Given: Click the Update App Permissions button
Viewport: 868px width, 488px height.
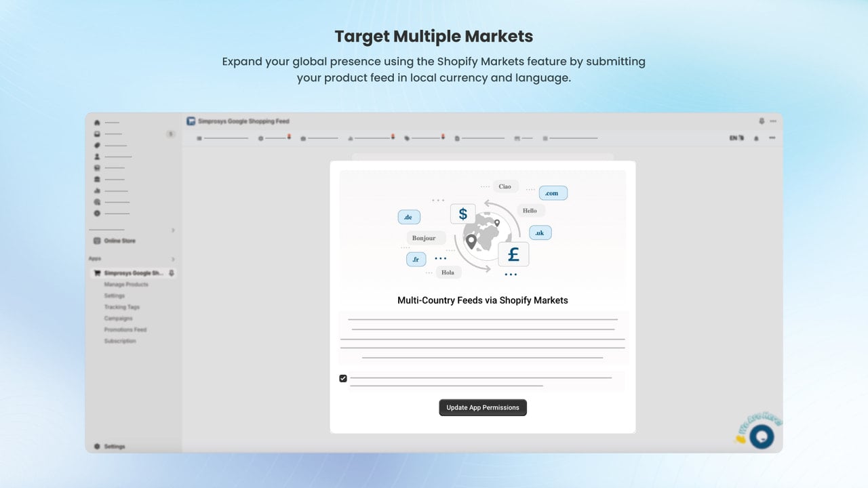Looking at the screenshot, I should [483, 407].
